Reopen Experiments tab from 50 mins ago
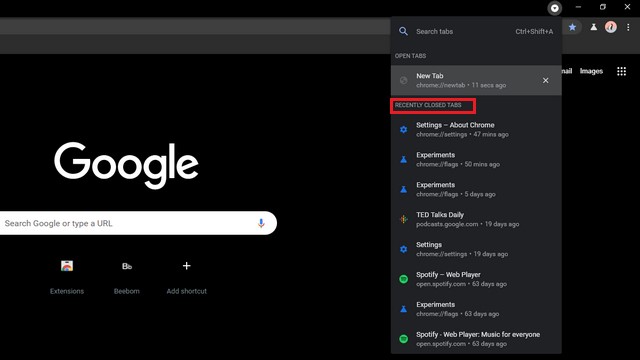 click(476, 159)
